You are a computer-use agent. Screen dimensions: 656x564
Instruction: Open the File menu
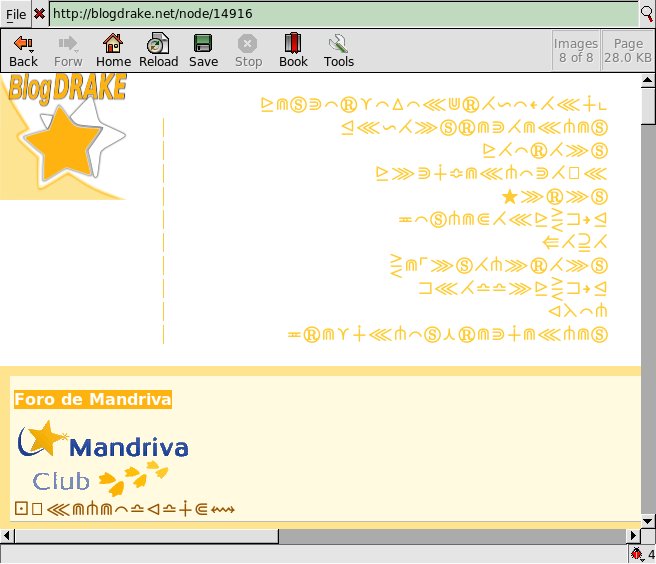tap(16, 14)
